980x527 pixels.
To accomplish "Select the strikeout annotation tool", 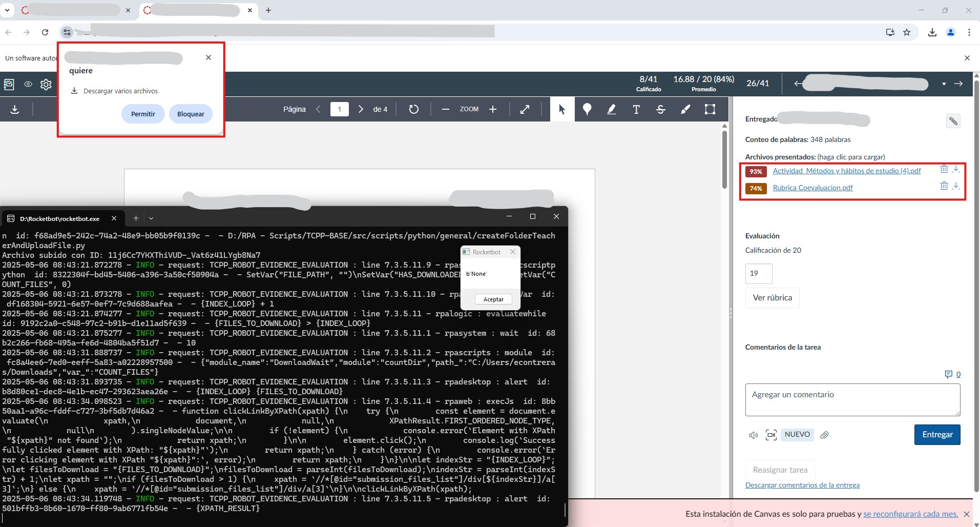I will [x=661, y=109].
